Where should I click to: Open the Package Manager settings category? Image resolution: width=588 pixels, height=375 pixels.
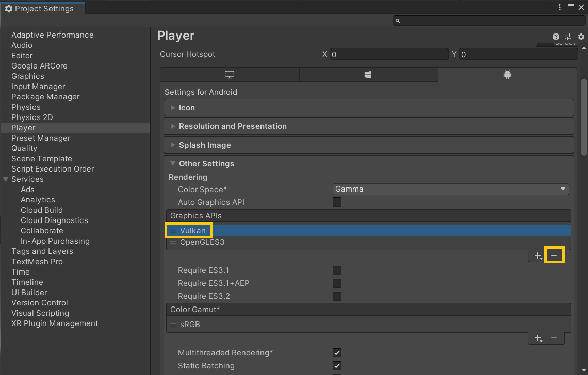pyautogui.click(x=45, y=97)
